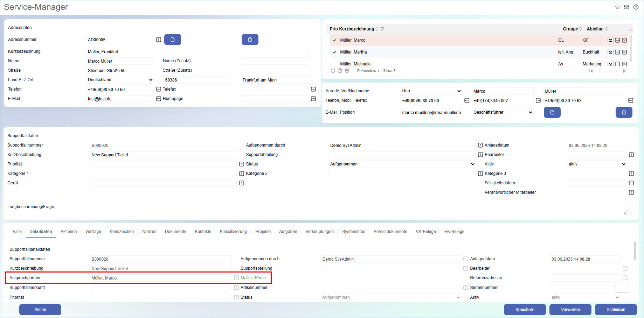Open date picker icon for Fälligkeitsdatum
This screenshot has height=318, width=644.
pyautogui.click(x=631, y=183)
